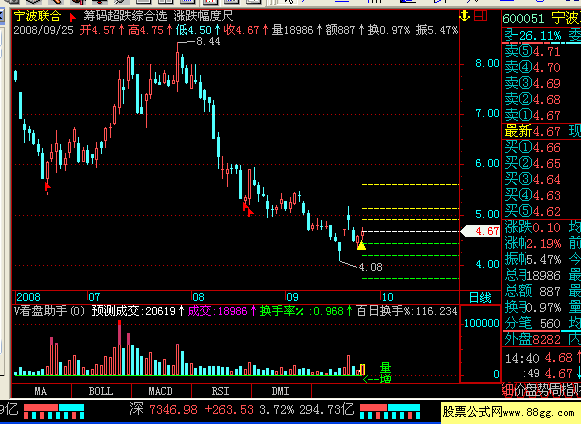Screen dimensions: 581x424
Task: Click the red grid layout icon beside the anchor
Action: [480, 16]
